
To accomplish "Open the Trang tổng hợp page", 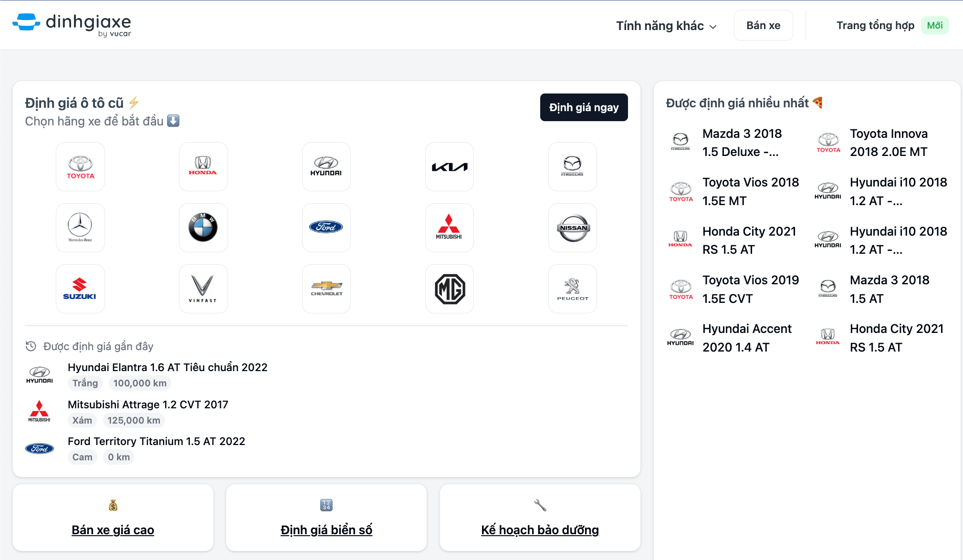I will (875, 25).
